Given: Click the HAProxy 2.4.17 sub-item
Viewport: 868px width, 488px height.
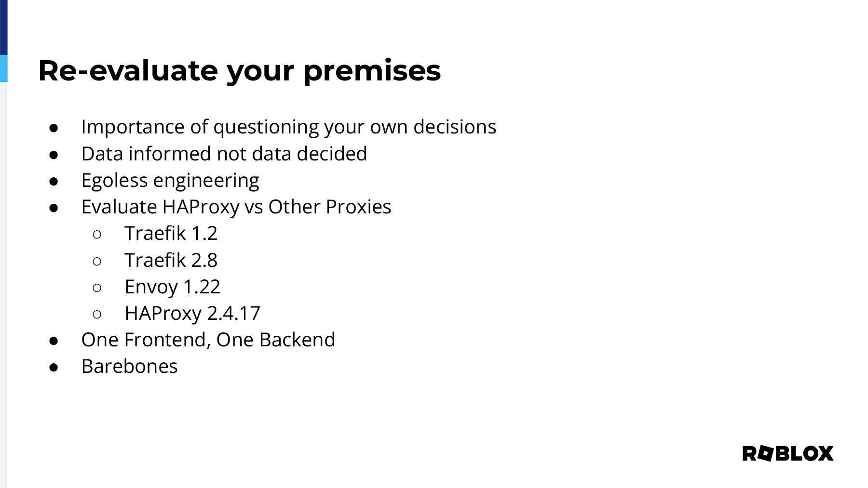Looking at the screenshot, I should 192,313.
